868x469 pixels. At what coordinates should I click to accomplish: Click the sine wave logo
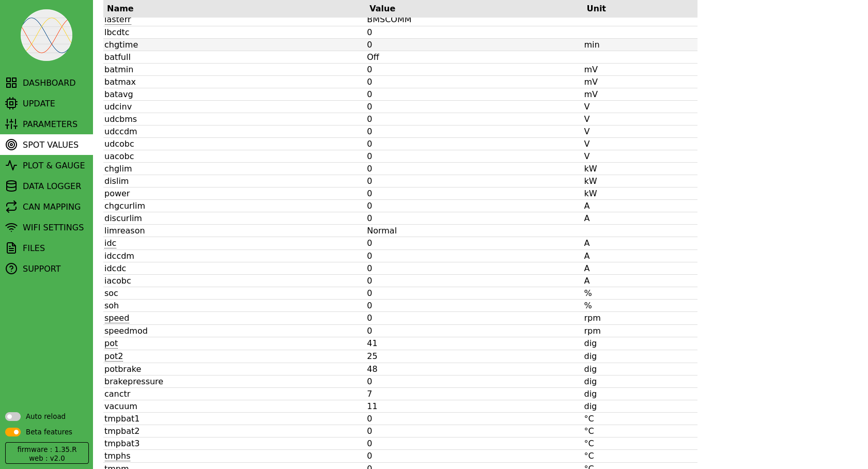[x=47, y=35]
